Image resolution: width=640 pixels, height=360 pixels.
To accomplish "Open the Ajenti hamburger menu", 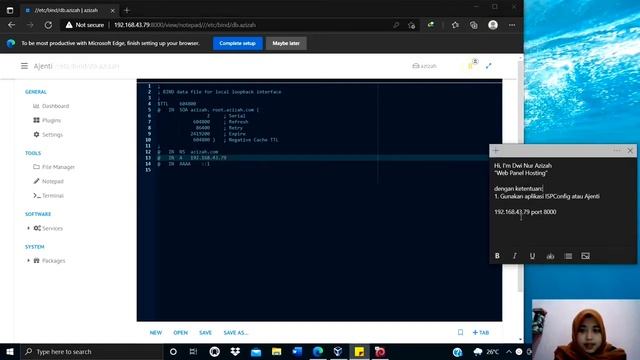I will [24, 66].
